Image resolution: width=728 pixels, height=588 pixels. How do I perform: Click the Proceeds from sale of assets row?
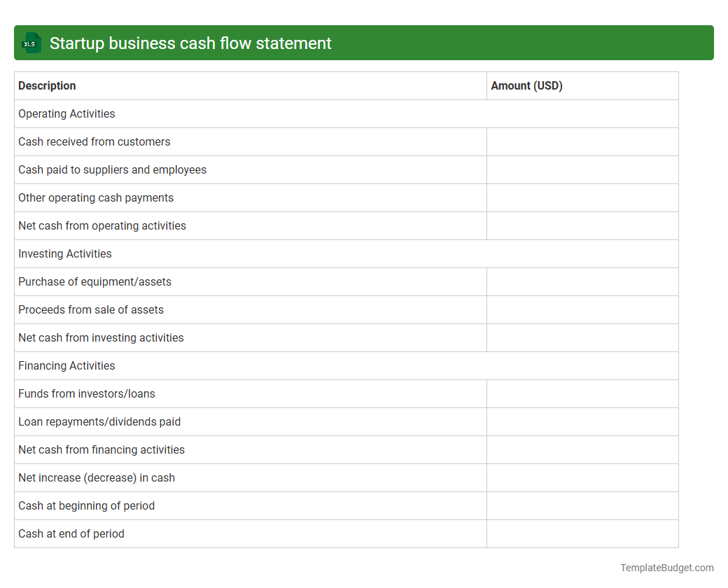click(x=91, y=309)
